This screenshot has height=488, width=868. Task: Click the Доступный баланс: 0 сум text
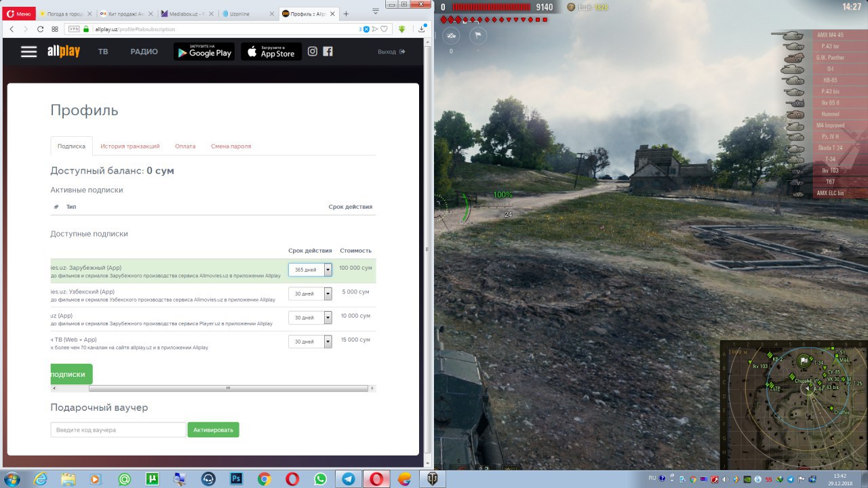(x=112, y=171)
